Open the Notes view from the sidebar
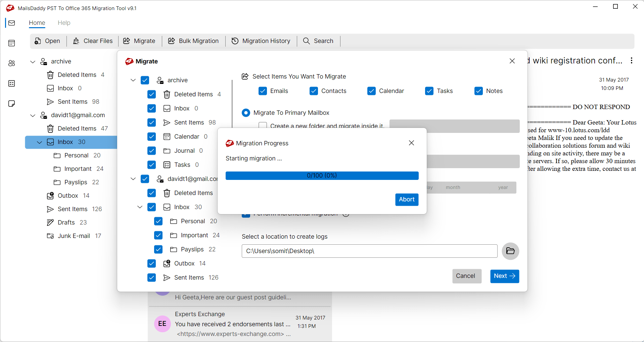Image resolution: width=644 pixels, height=342 pixels. [11, 104]
